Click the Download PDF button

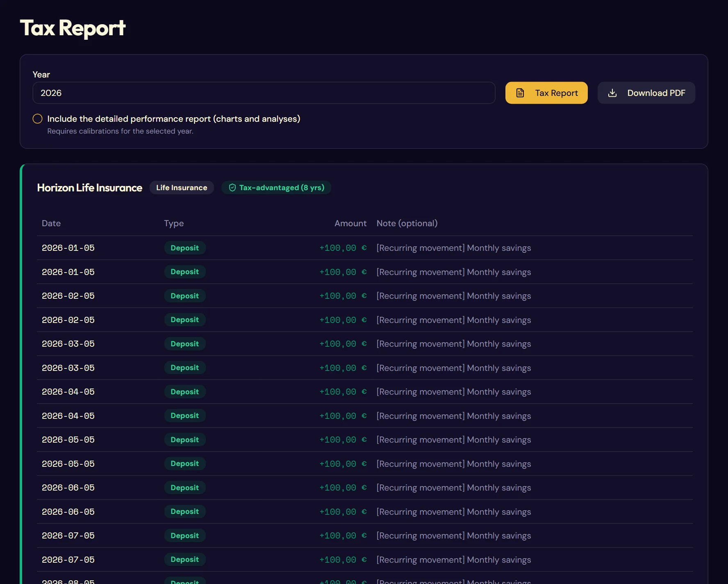(646, 93)
